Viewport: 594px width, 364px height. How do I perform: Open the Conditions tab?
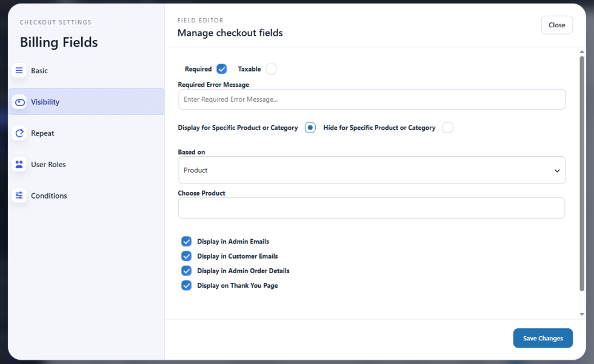point(86,196)
